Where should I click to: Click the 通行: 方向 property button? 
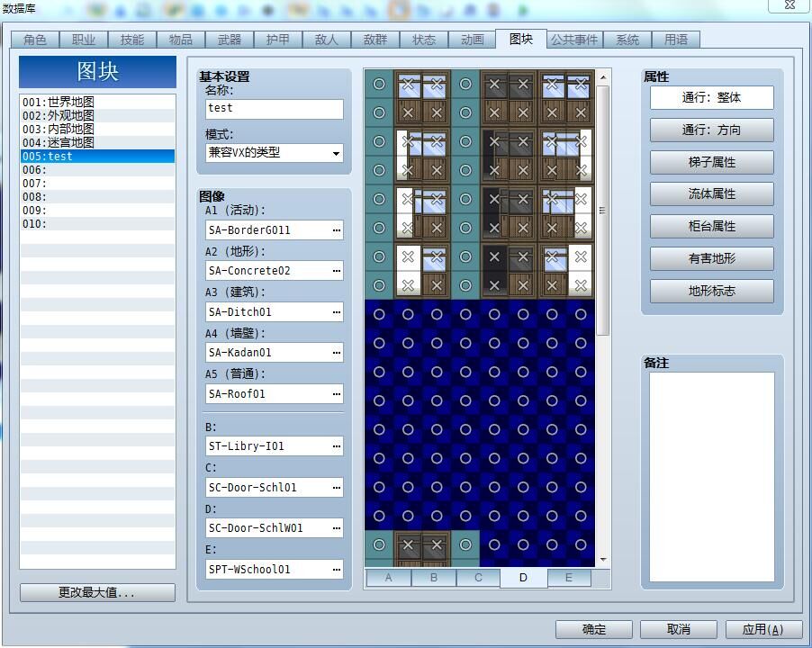coord(711,130)
